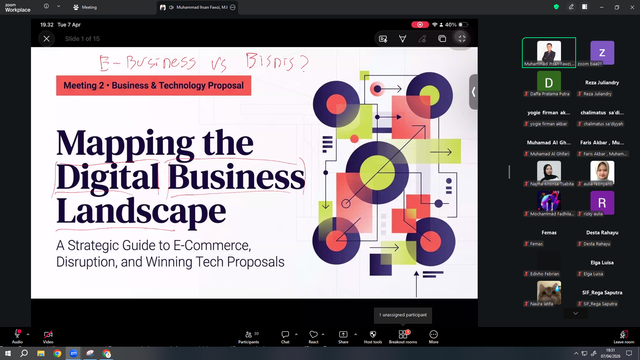This screenshot has height=360, width=640.
Task: Click Desta Rahayu participant name
Action: (x=602, y=233)
